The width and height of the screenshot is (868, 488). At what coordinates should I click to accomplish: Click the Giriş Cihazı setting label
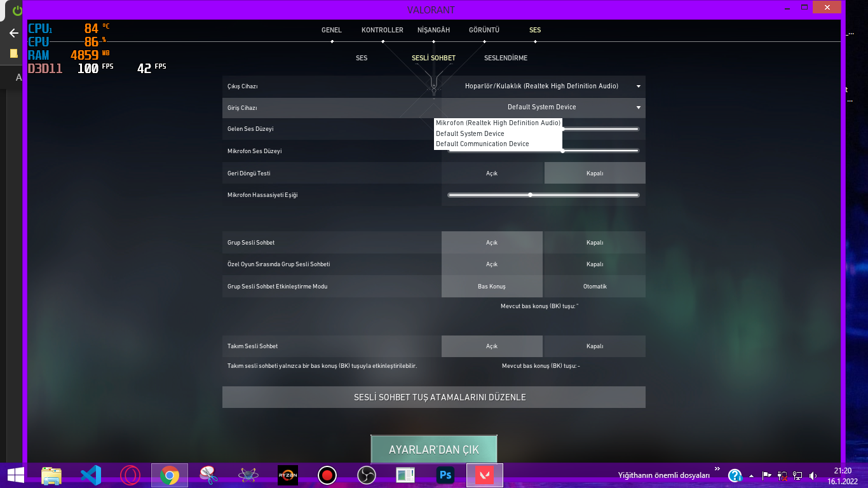(242, 108)
